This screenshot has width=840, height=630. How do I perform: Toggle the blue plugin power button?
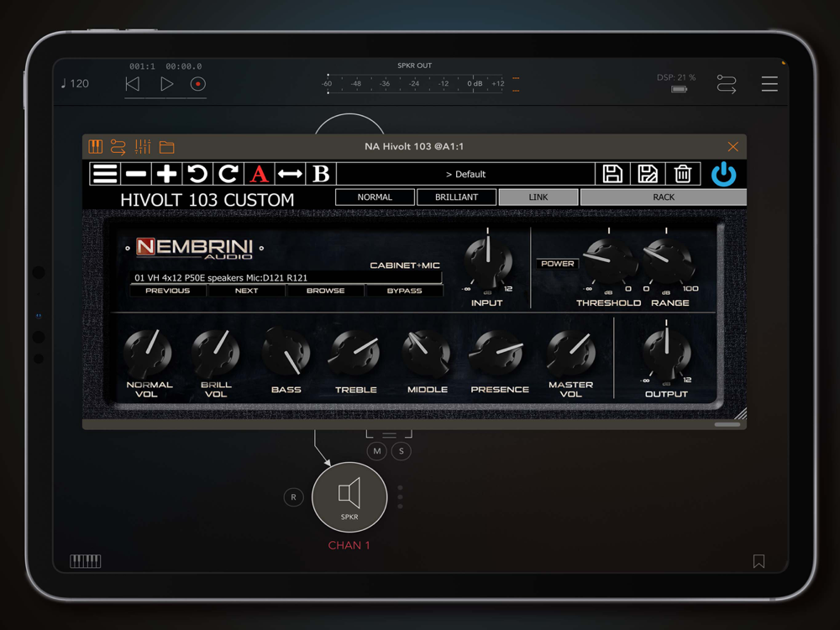click(x=723, y=174)
